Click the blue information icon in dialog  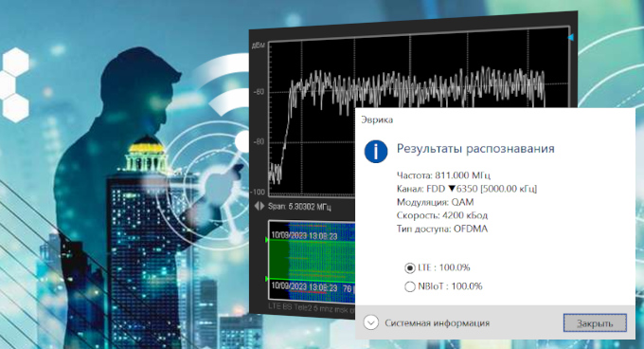click(x=376, y=152)
